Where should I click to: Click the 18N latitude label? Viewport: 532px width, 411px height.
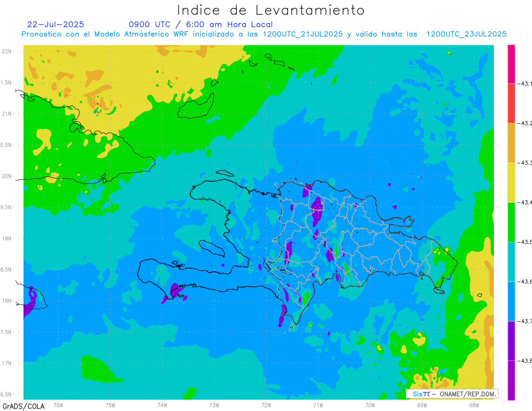pyautogui.click(x=8, y=301)
